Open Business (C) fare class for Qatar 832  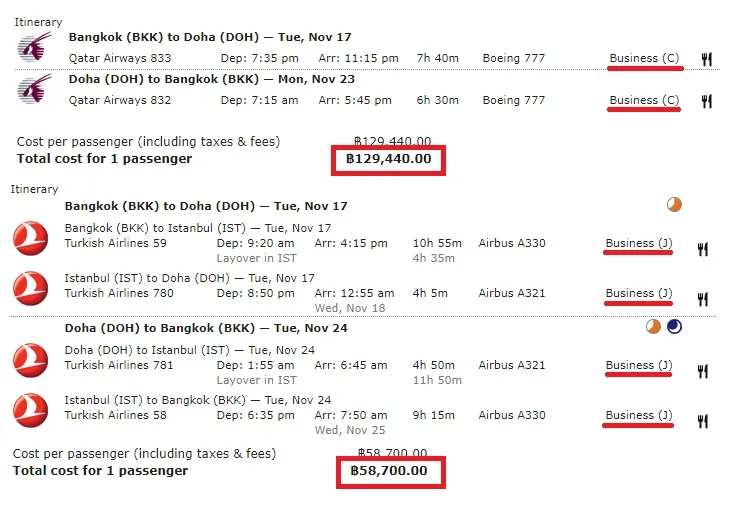point(644,100)
